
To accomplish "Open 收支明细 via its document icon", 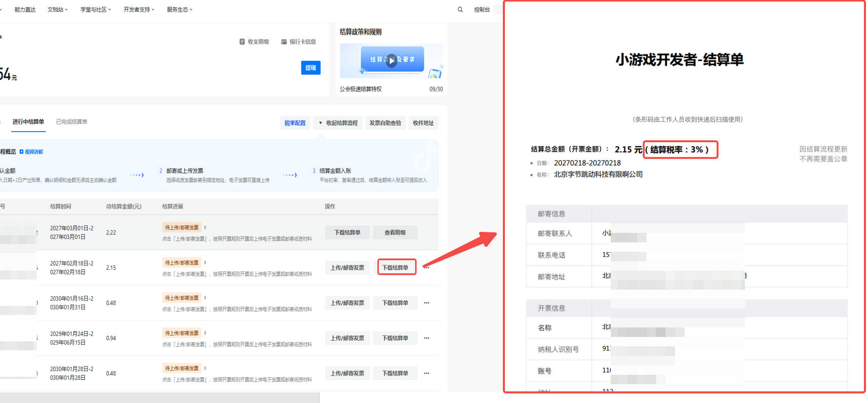I will pyautogui.click(x=242, y=42).
